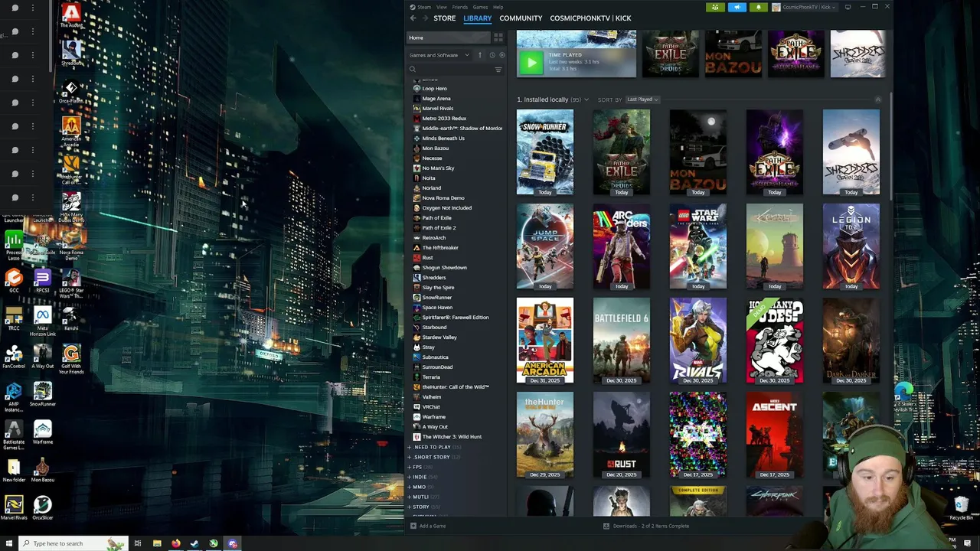Open the Last Played sort dropdown

click(642, 99)
